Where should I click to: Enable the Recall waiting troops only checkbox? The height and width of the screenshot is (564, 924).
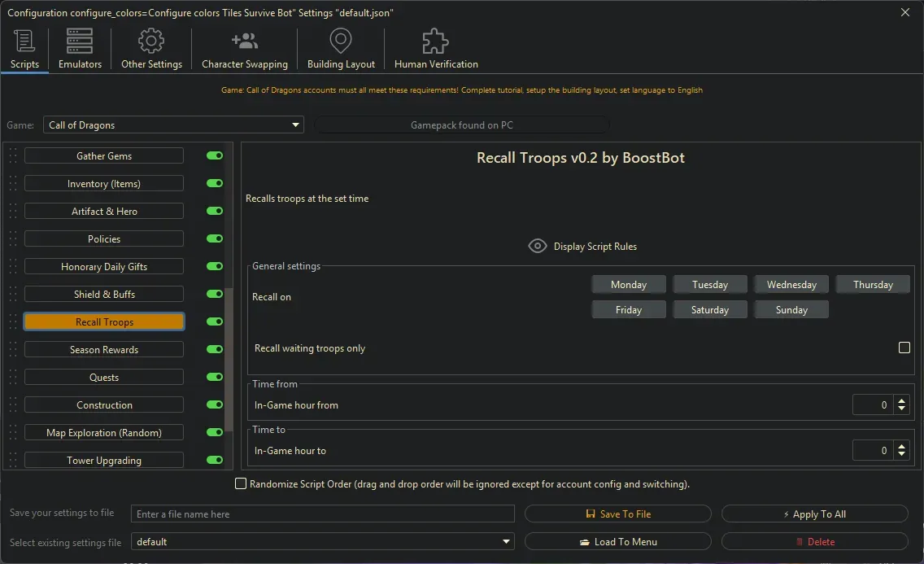coord(904,348)
